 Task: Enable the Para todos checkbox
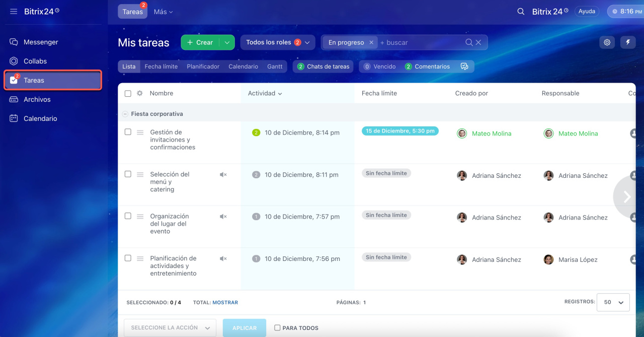pos(277,328)
